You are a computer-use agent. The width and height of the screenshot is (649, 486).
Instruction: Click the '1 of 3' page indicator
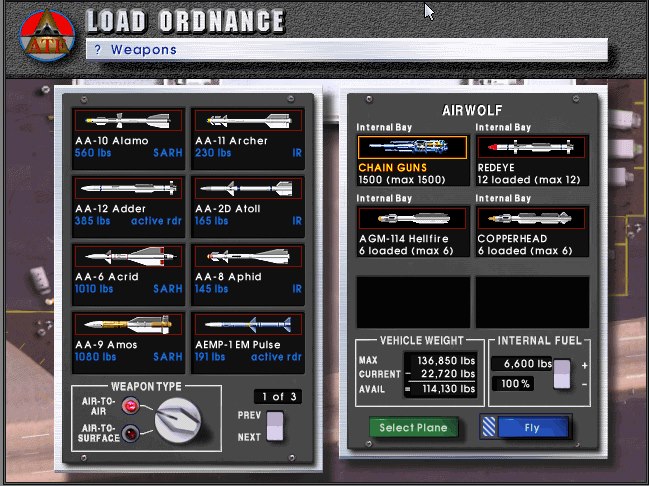pyautogui.click(x=278, y=397)
